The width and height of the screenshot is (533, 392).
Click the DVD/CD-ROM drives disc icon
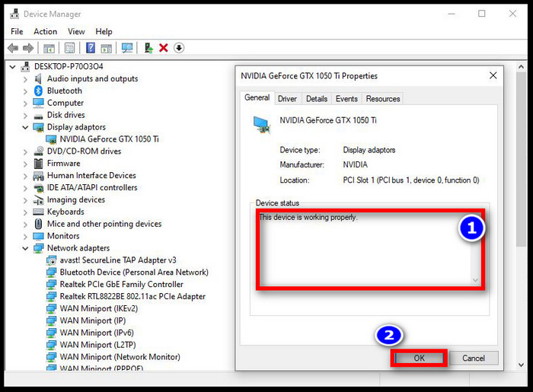(x=38, y=151)
